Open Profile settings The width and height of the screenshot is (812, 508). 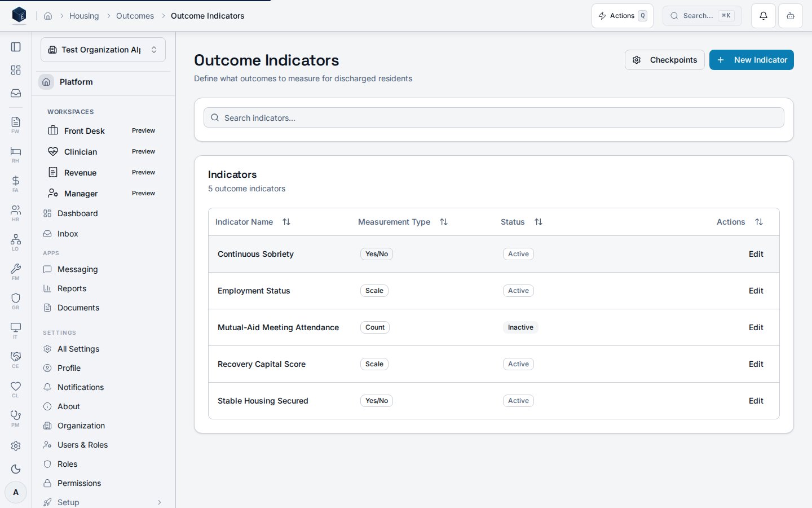pyautogui.click(x=103, y=368)
